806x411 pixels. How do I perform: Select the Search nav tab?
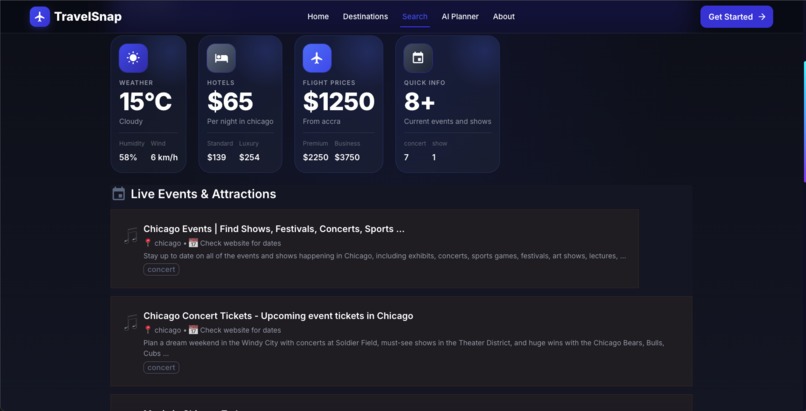click(x=415, y=16)
